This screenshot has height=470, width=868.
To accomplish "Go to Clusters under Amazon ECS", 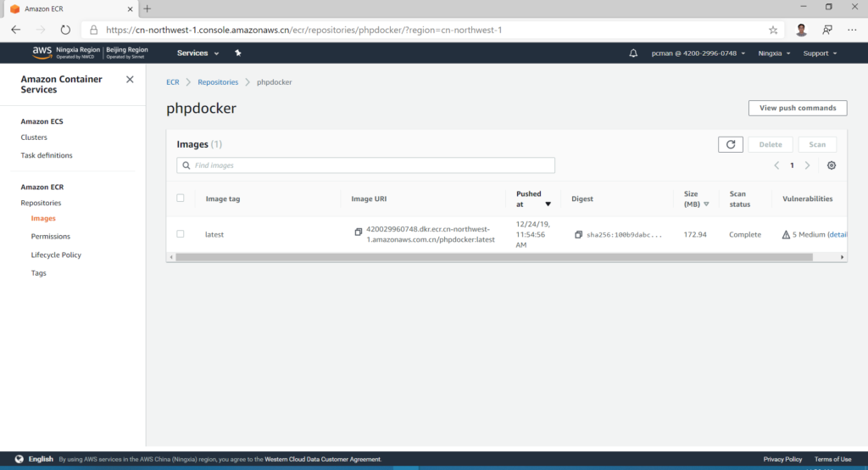I will (x=34, y=137).
